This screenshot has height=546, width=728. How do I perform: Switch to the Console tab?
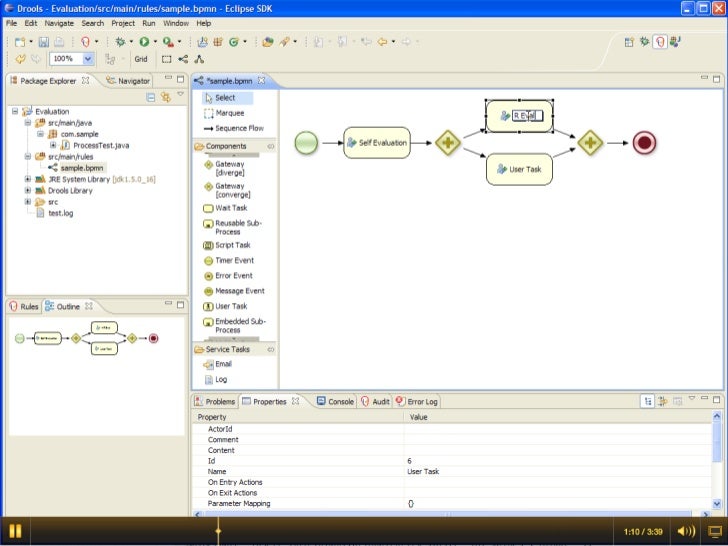335,402
